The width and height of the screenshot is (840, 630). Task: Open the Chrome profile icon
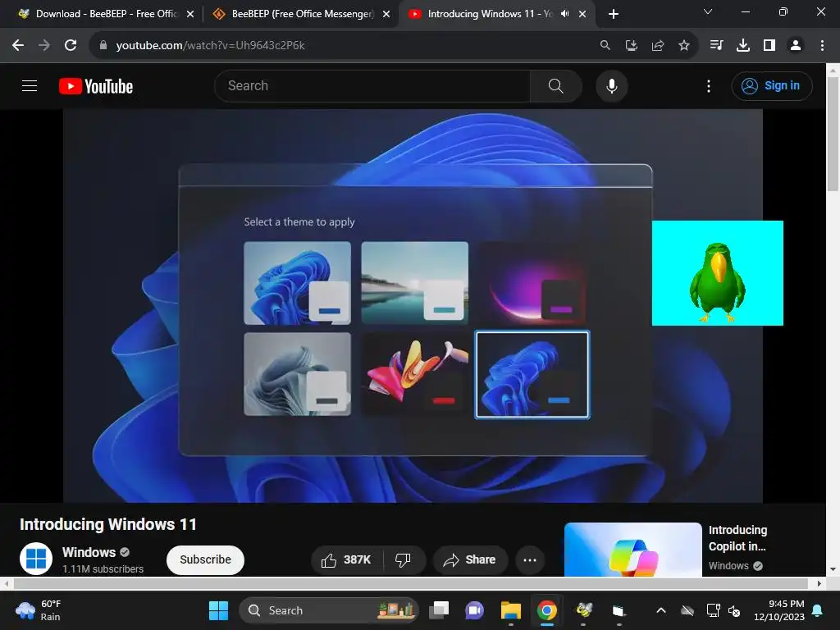tap(796, 46)
